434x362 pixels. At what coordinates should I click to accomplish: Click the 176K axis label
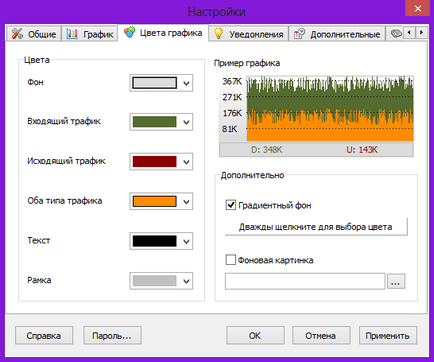pos(232,113)
